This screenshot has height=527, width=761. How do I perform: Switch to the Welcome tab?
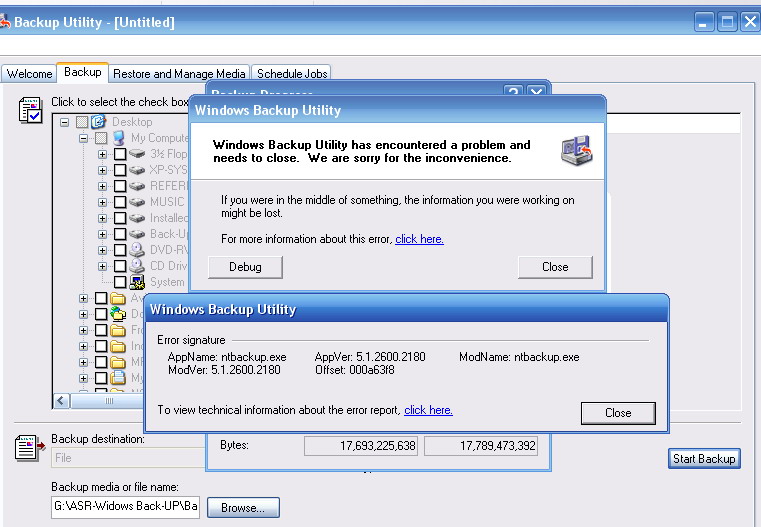(30, 74)
